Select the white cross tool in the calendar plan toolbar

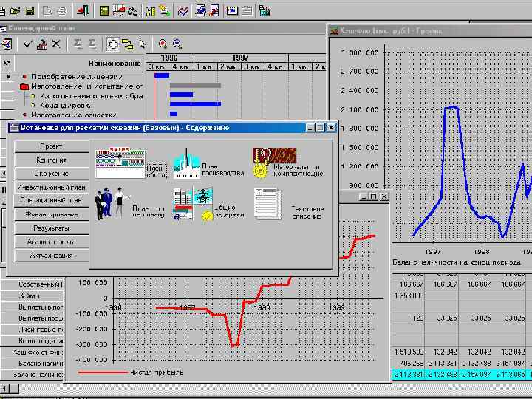click(113, 44)
